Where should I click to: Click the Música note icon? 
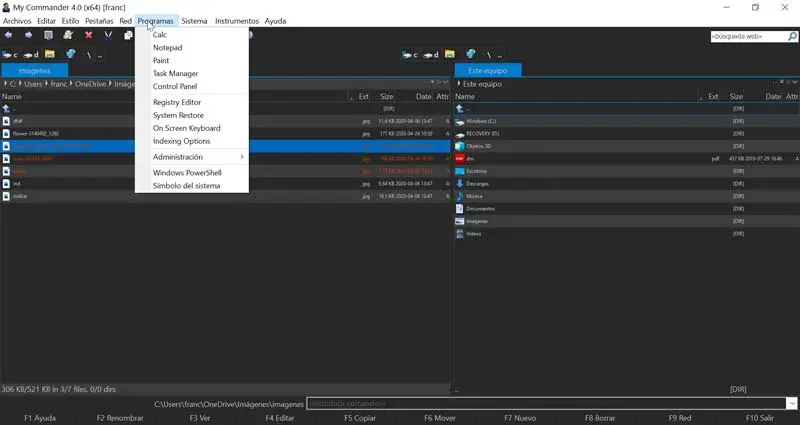pyautogui.click(x=460, y=196)
